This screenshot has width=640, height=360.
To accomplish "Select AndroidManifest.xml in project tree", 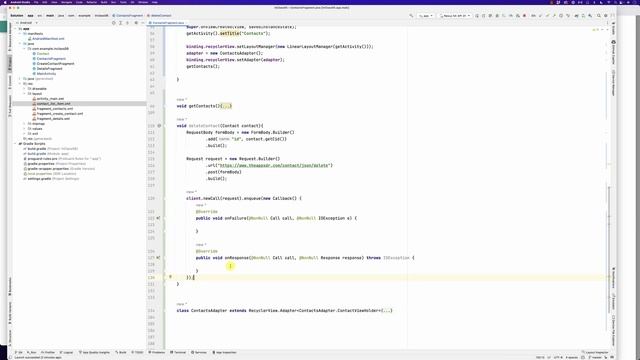I will tap(46, 39).
